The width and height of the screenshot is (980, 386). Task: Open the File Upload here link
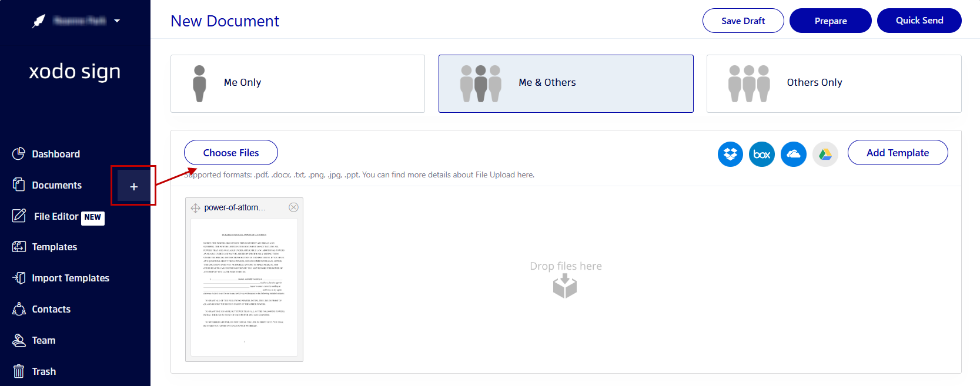pyautogui.click(x=504, y=175)
